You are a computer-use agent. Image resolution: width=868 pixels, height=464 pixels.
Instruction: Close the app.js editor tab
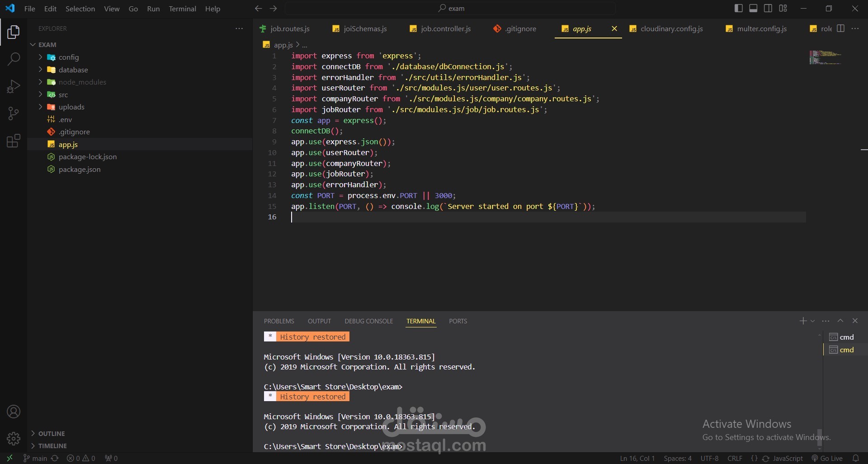614,28
